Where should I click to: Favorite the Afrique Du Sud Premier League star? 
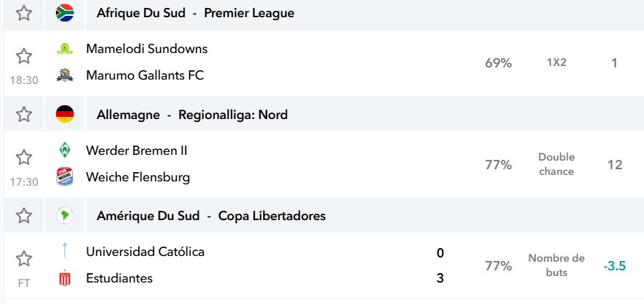pos(24,13)
